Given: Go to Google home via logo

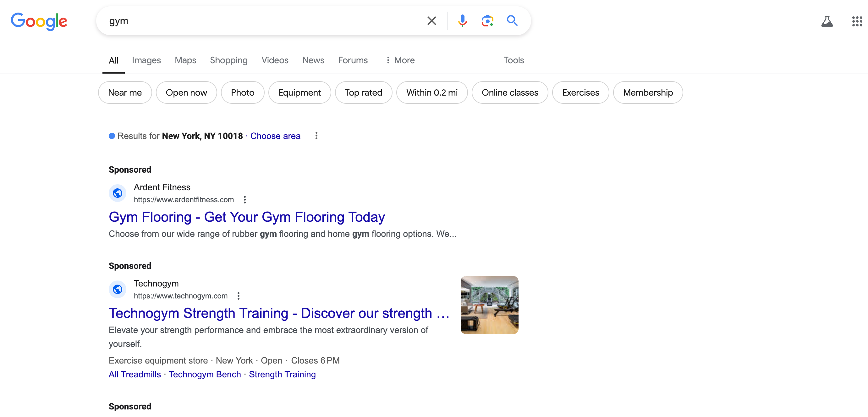Looking at the screenshot, I should [x=39, y=21].
